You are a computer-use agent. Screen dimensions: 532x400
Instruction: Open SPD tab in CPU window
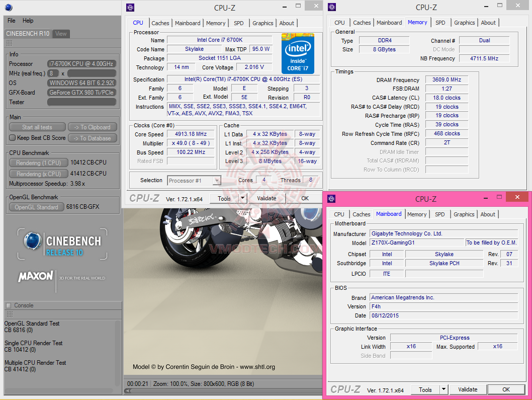(238, 23)
